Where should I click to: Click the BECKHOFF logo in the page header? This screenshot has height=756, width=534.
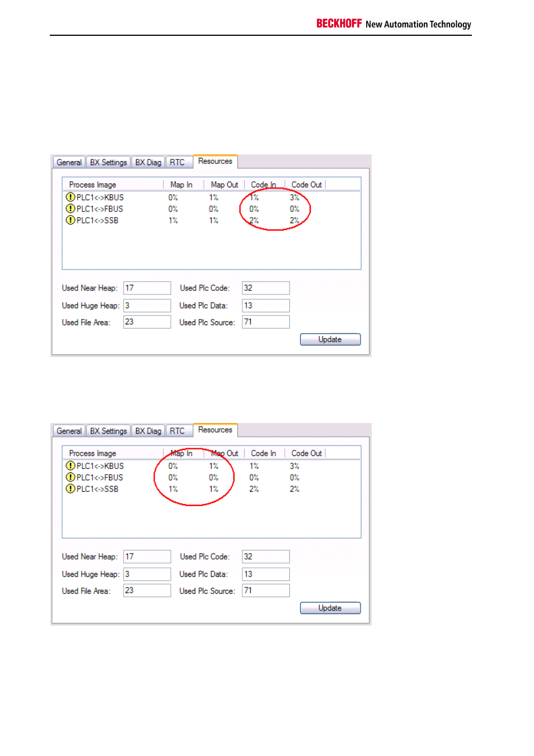tap(339, 24)
